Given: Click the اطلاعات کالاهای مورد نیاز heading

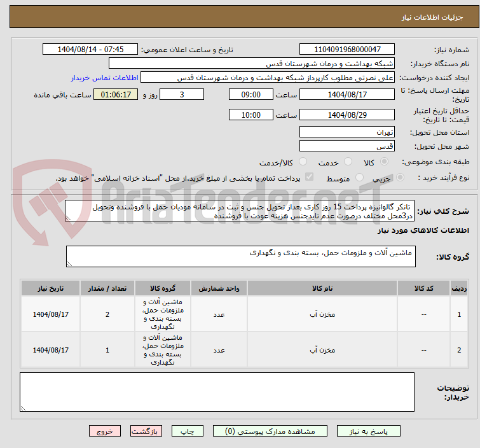Looking at the screenshot, I should click(423, 230).
